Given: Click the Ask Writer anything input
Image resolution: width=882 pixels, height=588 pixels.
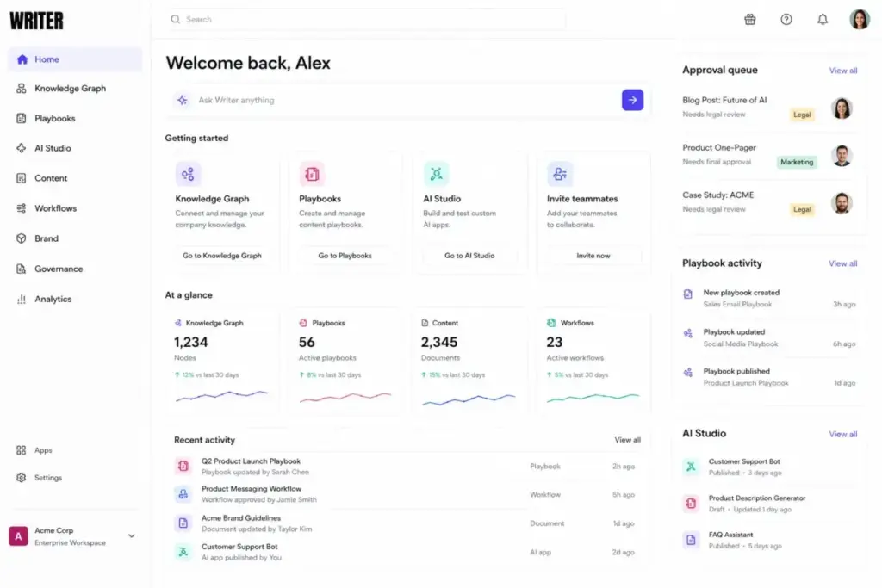Looking at the screenshot, I should pos(407,100).
